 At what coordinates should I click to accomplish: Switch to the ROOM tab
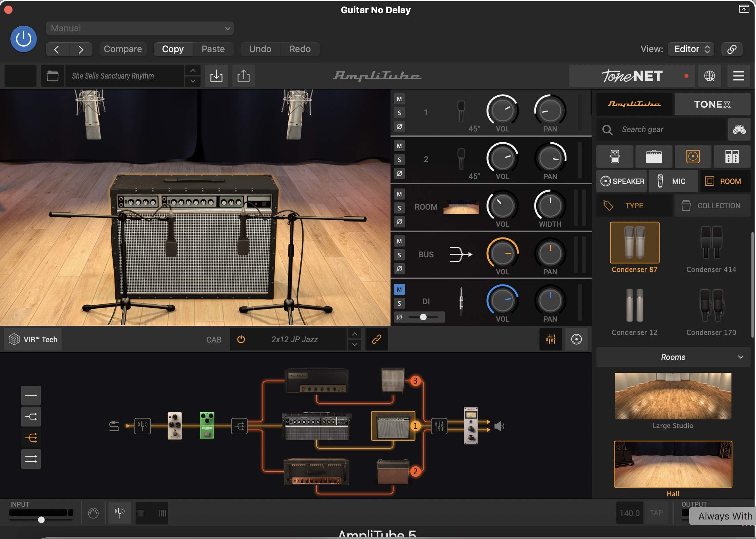[725, 181]
